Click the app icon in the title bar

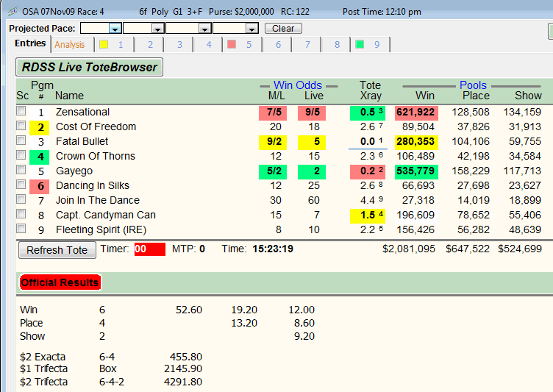click(13, 12)
